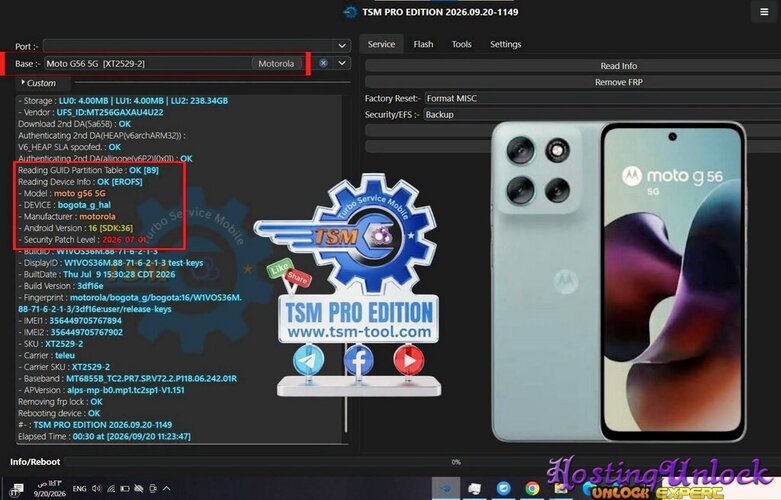This screenshot has height=500, width=781.
Task: Click the Motorola brand tag
Action: coord(276,63)
